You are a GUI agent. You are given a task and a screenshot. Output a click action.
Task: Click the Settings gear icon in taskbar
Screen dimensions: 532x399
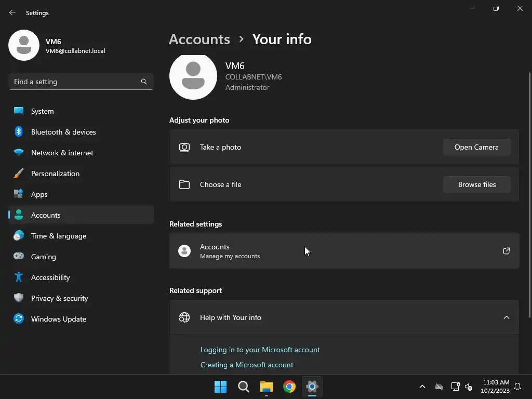coord(312,387)
